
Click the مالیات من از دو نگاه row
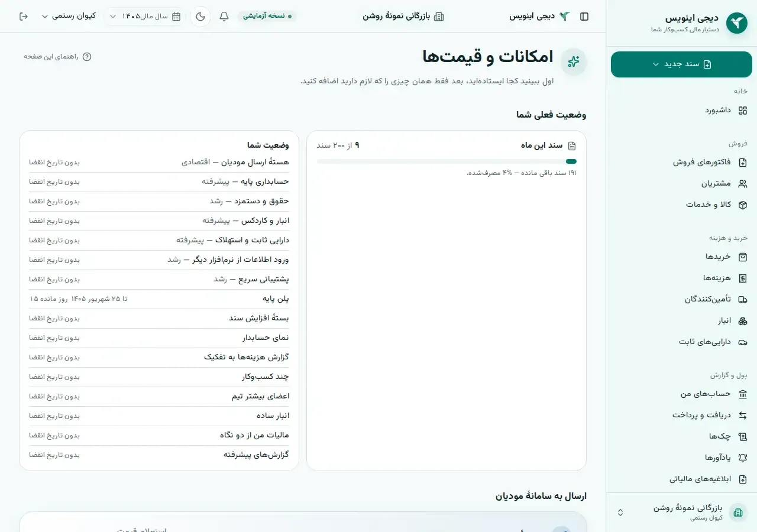pos(159,436)
